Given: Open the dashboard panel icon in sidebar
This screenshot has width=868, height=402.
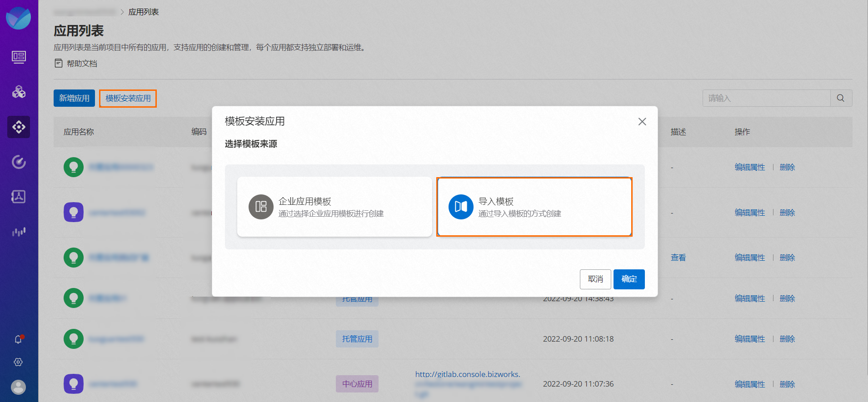Looking at the screenshot, I should (x=19, y=57).
